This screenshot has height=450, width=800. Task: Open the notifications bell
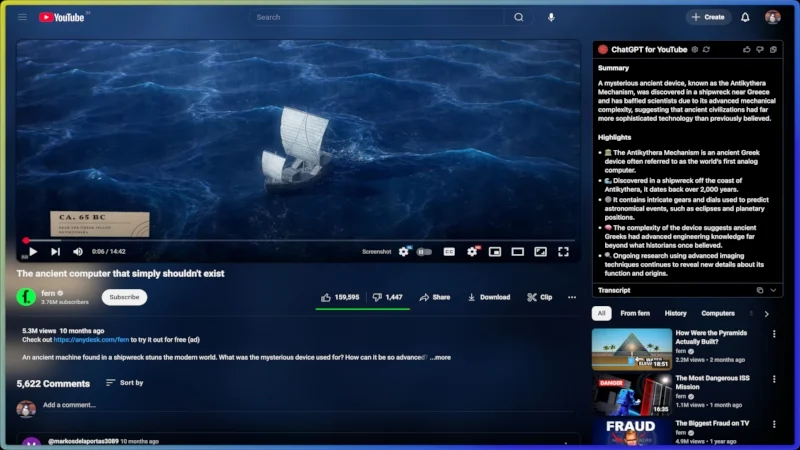pyautogui.click(x=745, y=17)
